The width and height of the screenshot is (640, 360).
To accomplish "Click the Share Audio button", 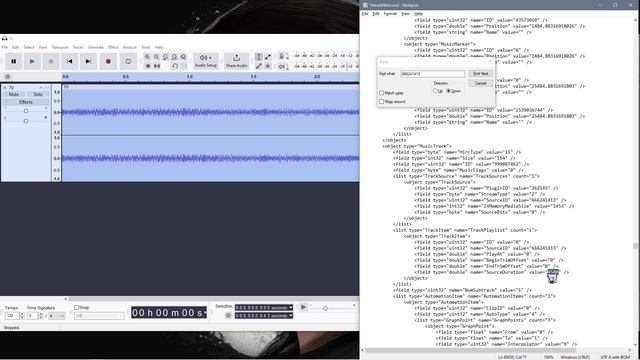I will coord(236,61).
